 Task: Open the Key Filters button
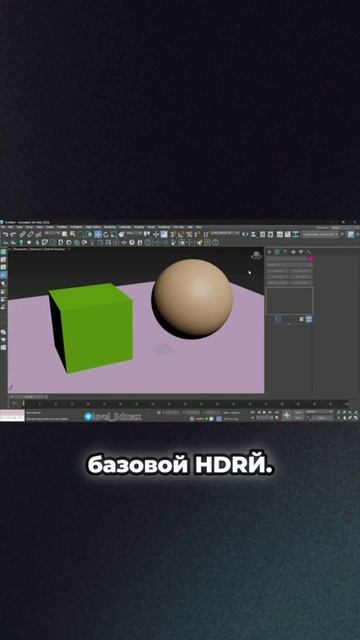point(322,418)
